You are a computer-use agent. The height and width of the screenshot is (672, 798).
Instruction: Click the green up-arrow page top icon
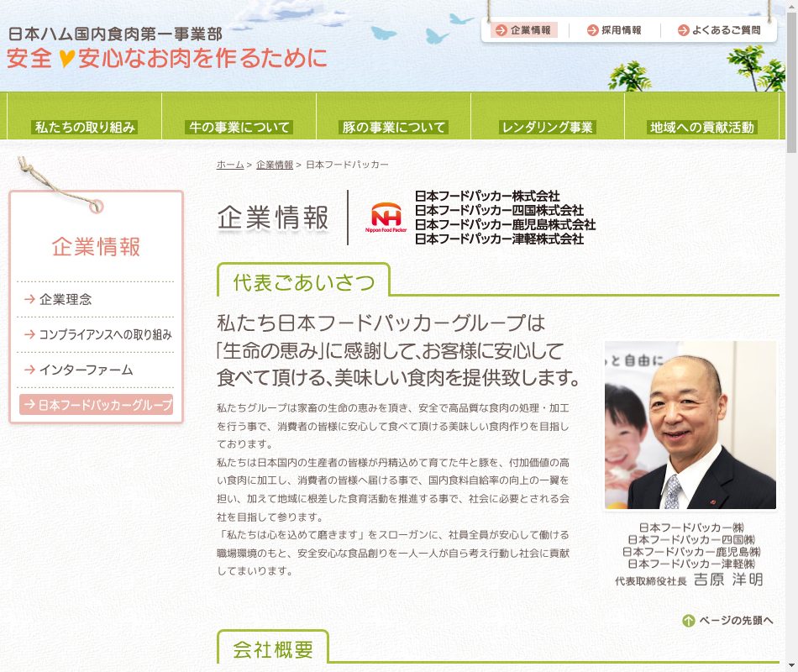[689, 621]
